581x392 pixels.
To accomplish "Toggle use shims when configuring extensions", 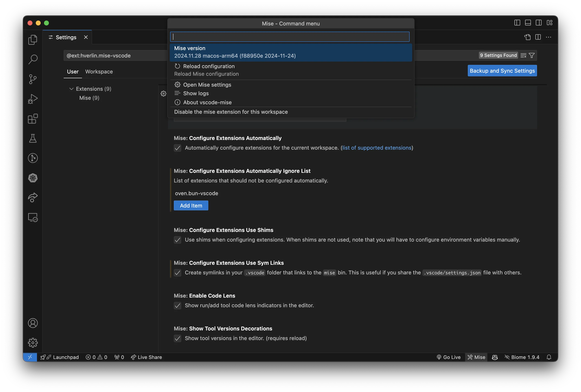I will (178, 240).
